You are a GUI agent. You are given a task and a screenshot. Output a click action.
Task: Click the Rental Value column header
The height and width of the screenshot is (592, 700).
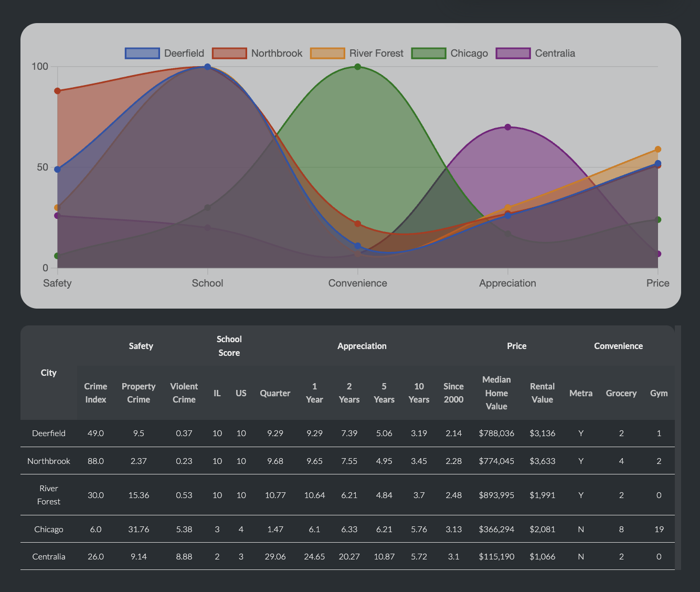542,393
